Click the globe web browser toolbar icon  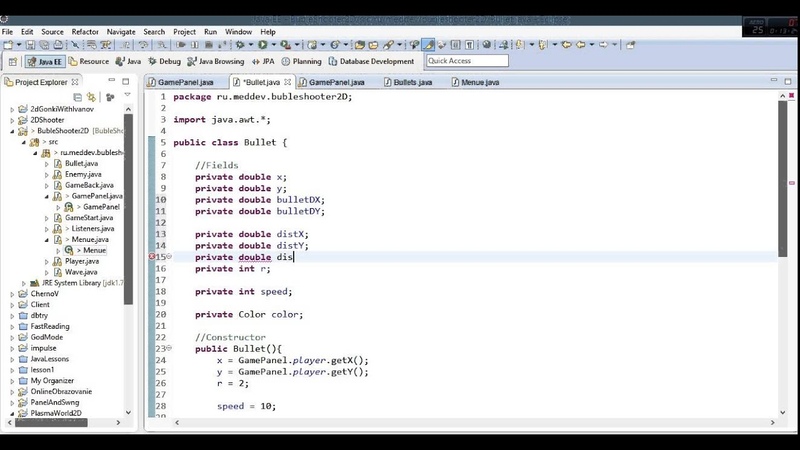487,45
